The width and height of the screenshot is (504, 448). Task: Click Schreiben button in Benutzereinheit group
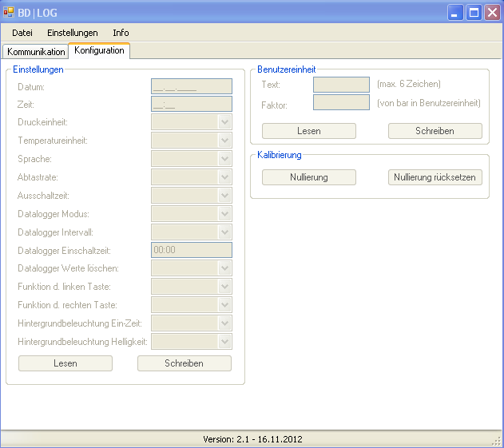click(x=435, y=131)
